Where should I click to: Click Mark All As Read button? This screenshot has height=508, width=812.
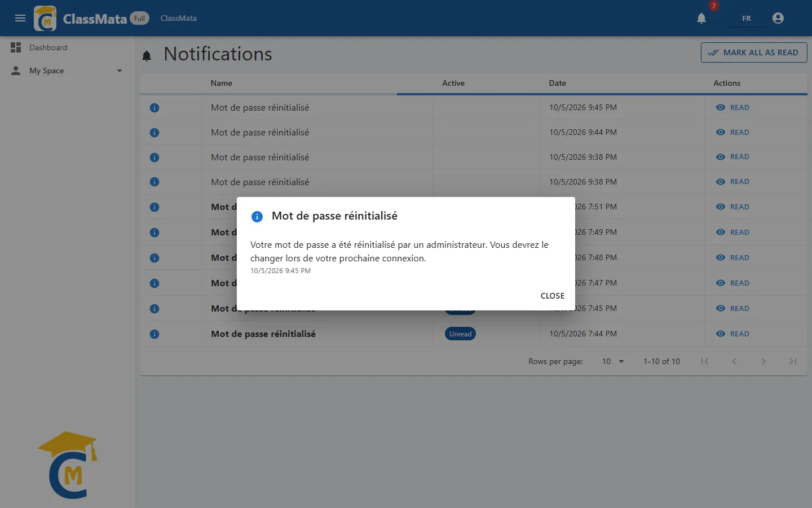click(754, 52)
